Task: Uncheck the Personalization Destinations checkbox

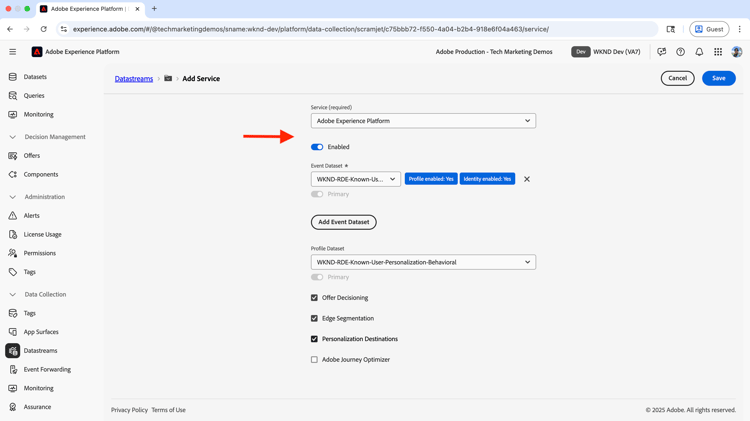Action: click(314, 339)
